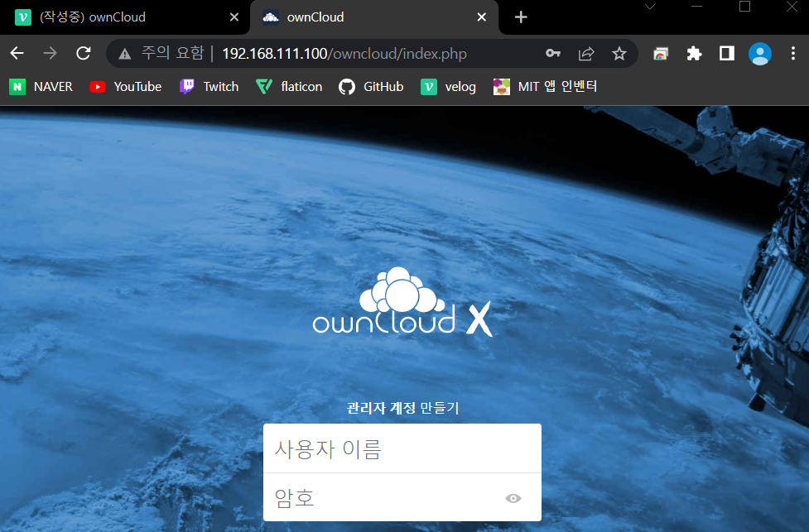This screenshot has width=809, height=532.
Task: Open the rainbow extension icon
Action: pos(661,53)
